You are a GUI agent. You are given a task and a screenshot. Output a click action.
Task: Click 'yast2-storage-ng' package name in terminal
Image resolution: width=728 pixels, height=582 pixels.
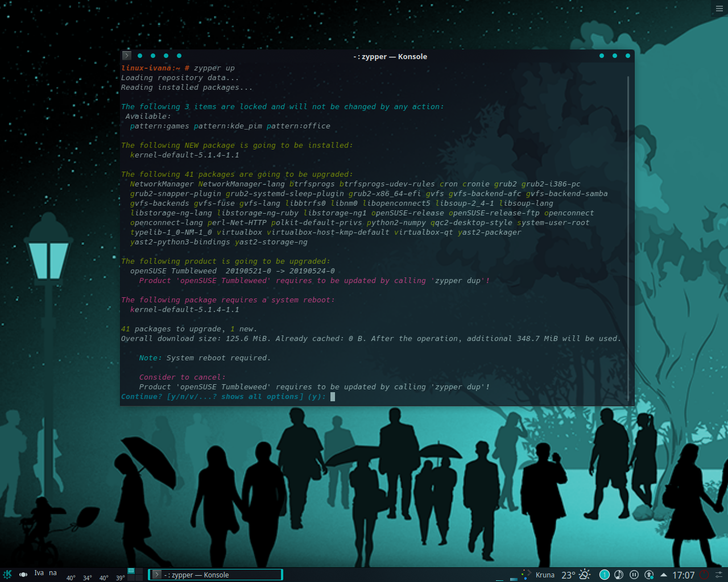click(x=271, y=242)
